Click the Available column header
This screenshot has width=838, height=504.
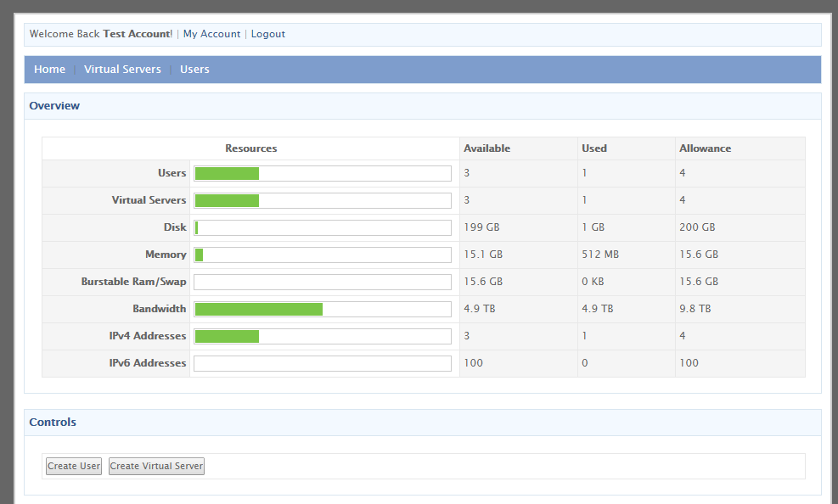click(x=486, y=148)
